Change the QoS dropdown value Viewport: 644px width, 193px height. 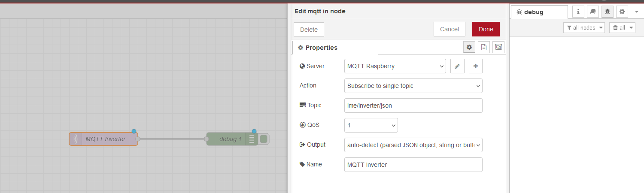click(371, 125)
